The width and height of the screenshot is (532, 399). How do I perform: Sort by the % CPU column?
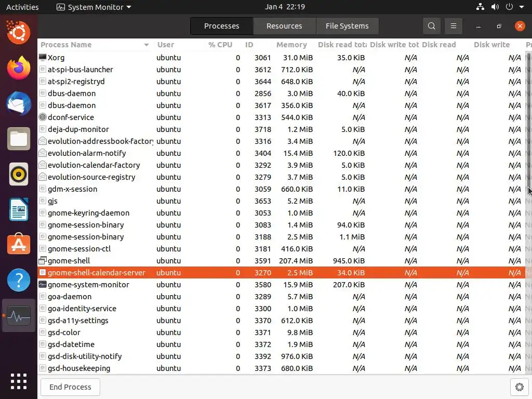click(x=220, y=45)
